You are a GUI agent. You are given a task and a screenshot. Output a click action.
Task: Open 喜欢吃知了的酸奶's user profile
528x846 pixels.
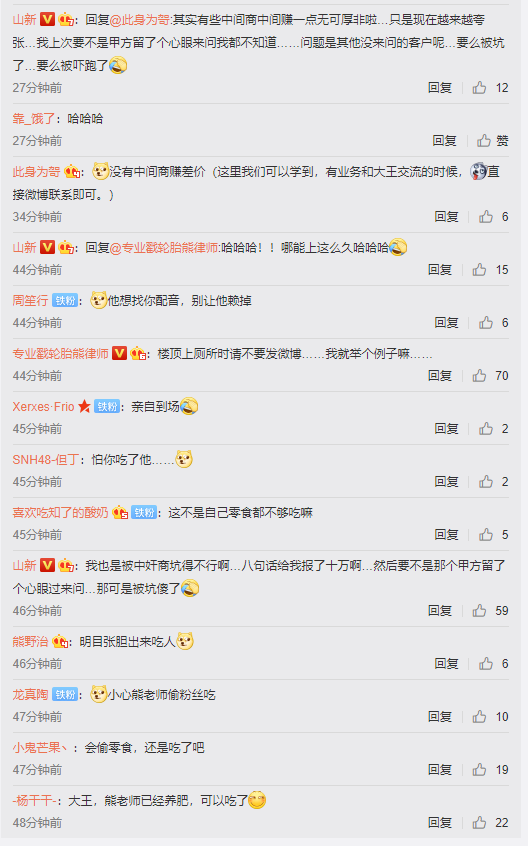pos(60,513)
